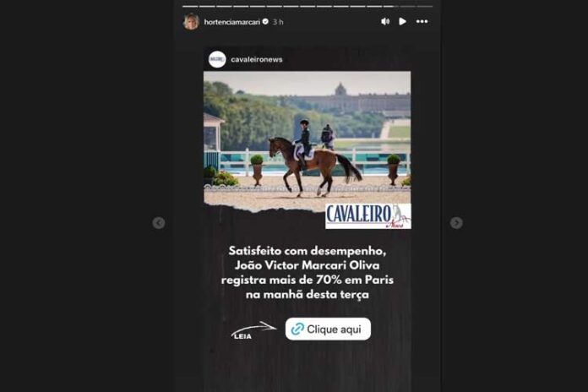588x392 pixels.
Task: Mute the story audio with speaker icon
Action: click(x=385, y=21)
